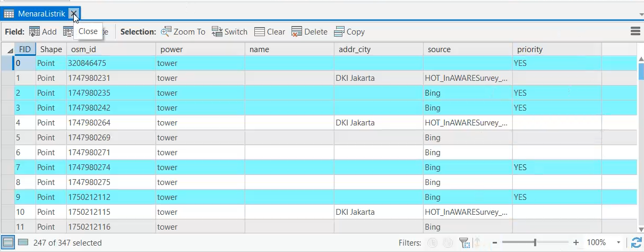Image resolution: width=644 pixels, height=252 pixels.
Task: Select the MenaraListrik tab
Action: [41, 14]
